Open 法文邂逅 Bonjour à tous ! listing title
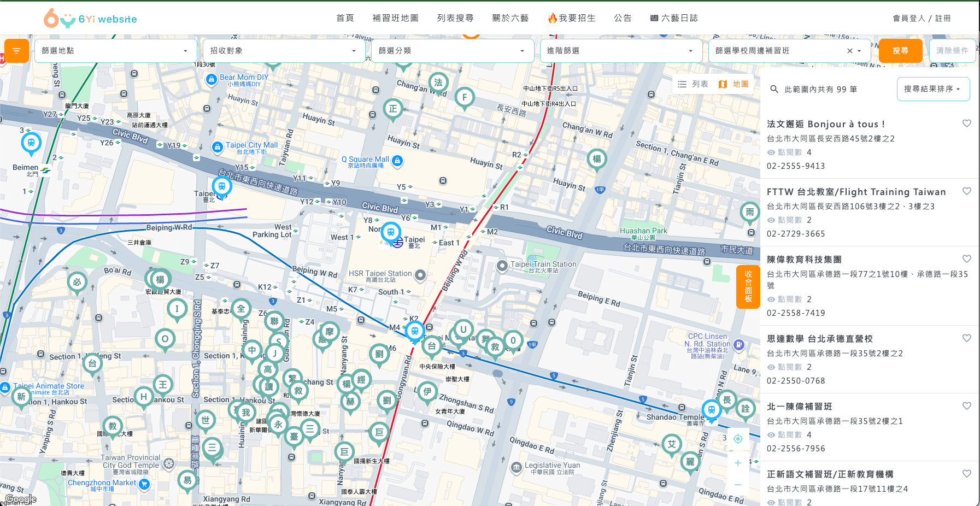980x506 pixels. coord(825,124)
